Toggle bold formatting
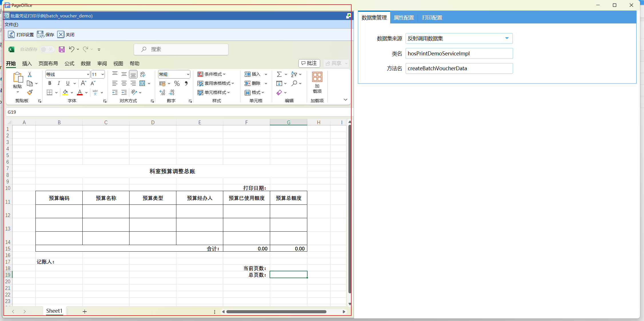Image resolution: width=644 pixels, height=321 pixels. tap(50, 83)
